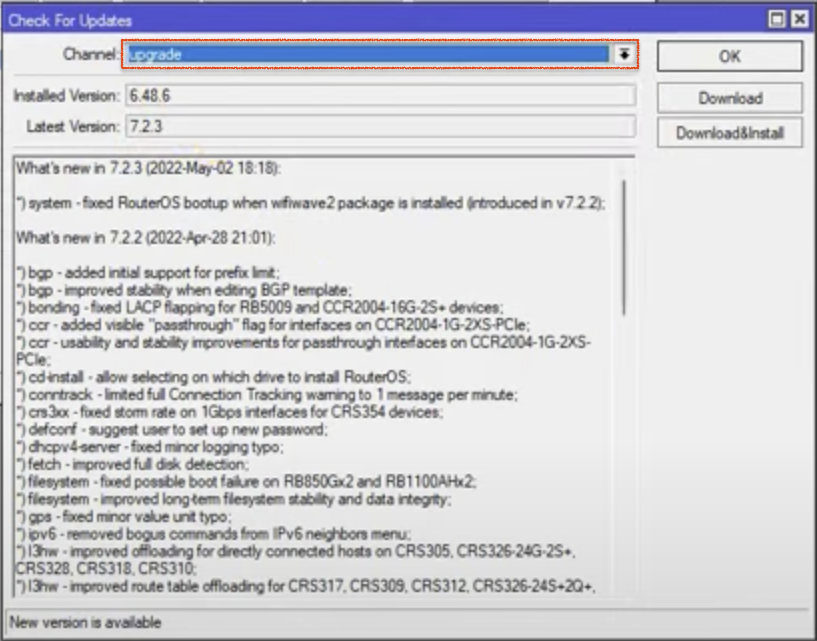Click "bgp - added initial support for prefix limit"

pos(148,273)
